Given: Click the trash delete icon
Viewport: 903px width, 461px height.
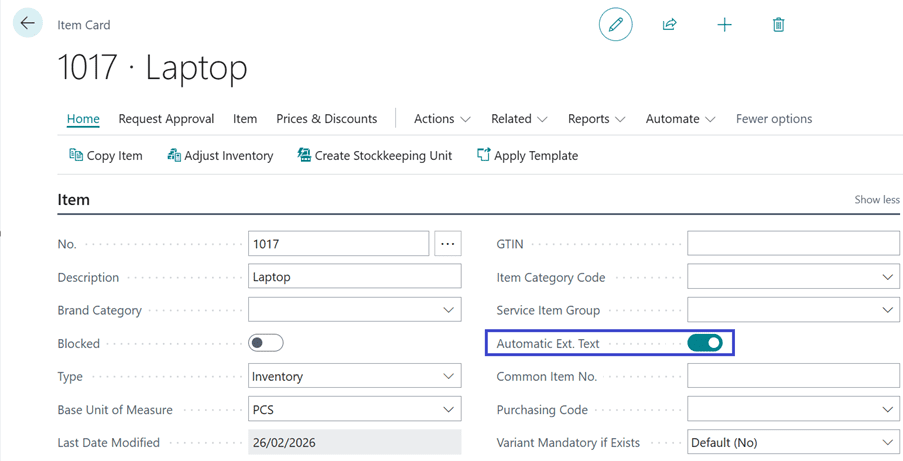Looking at the screenshot, I should 778,24.
